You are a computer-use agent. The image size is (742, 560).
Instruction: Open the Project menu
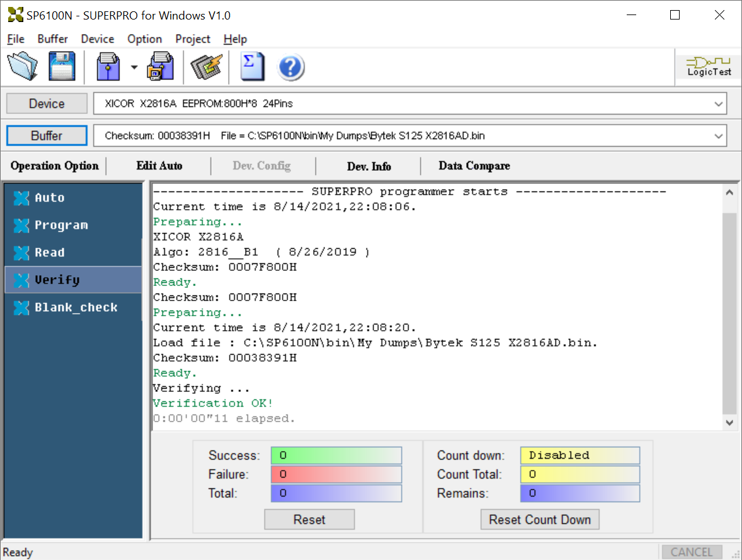tap(193, 39)
